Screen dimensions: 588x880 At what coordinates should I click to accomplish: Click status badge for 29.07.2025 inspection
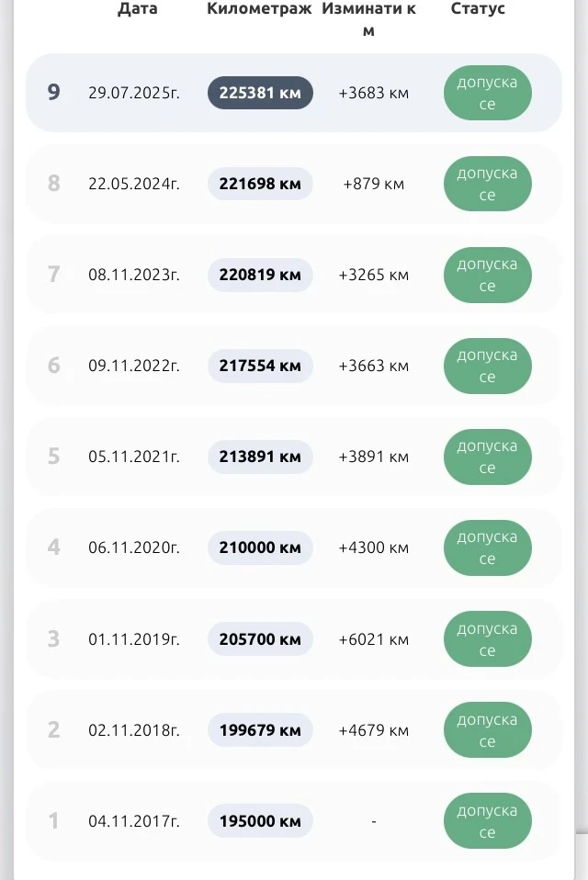[x=487, y=93]
